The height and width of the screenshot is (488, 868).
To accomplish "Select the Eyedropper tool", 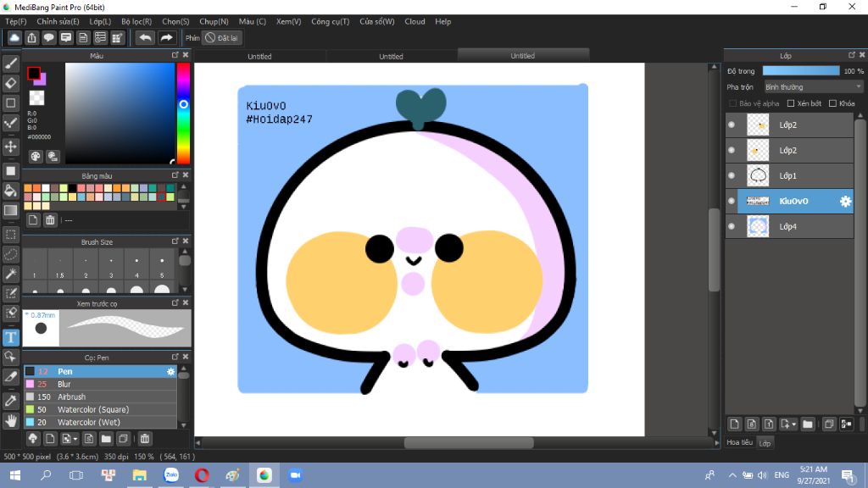I will coord(10,401).
